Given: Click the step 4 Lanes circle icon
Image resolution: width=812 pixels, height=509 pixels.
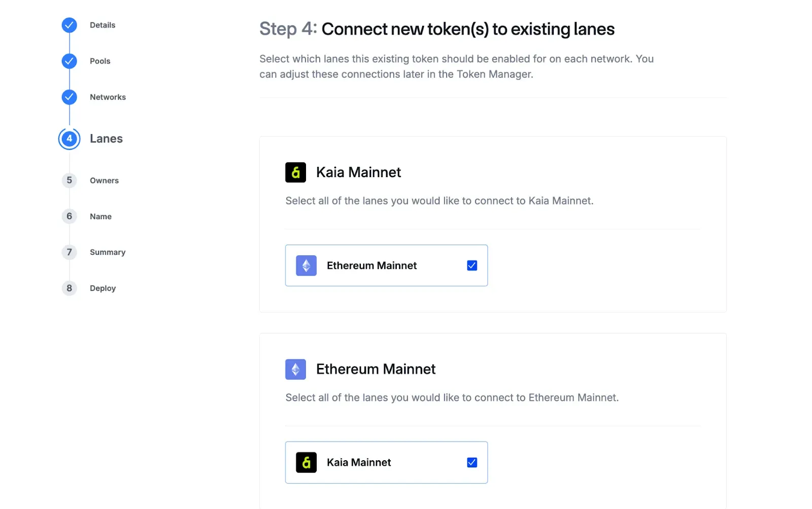Looking at the screenshot, I should pos(69,139).
